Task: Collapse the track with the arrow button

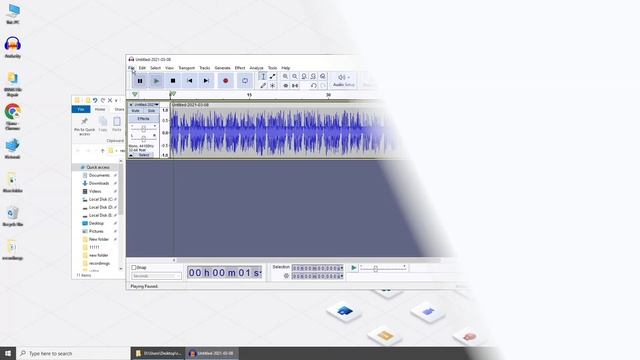Action: pos(131,156)
